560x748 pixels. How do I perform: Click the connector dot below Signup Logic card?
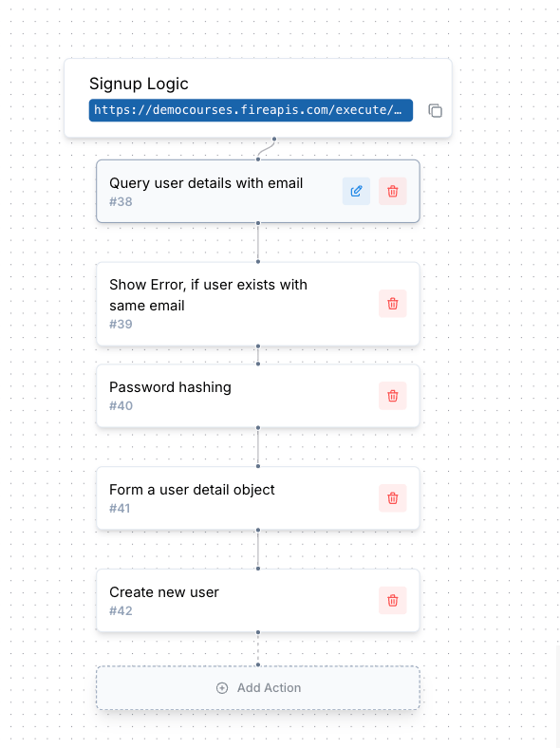point(274,140)
